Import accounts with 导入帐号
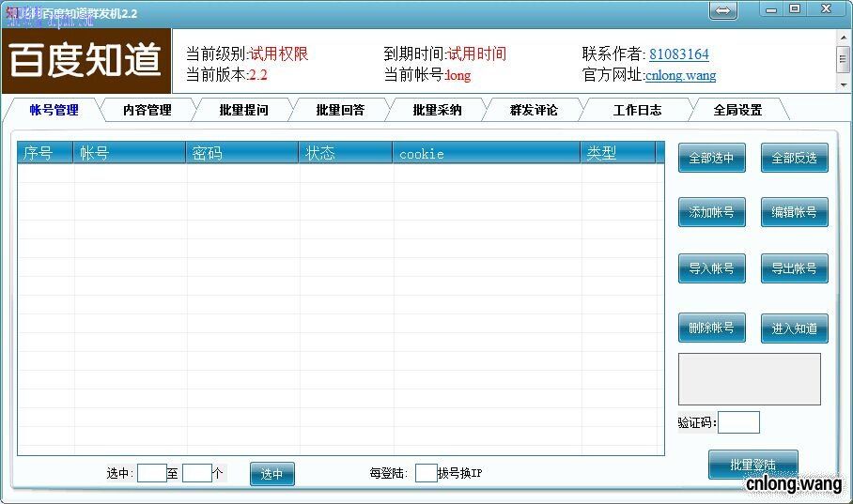Screen dimensions: 853x504 [x=711, y=268]
